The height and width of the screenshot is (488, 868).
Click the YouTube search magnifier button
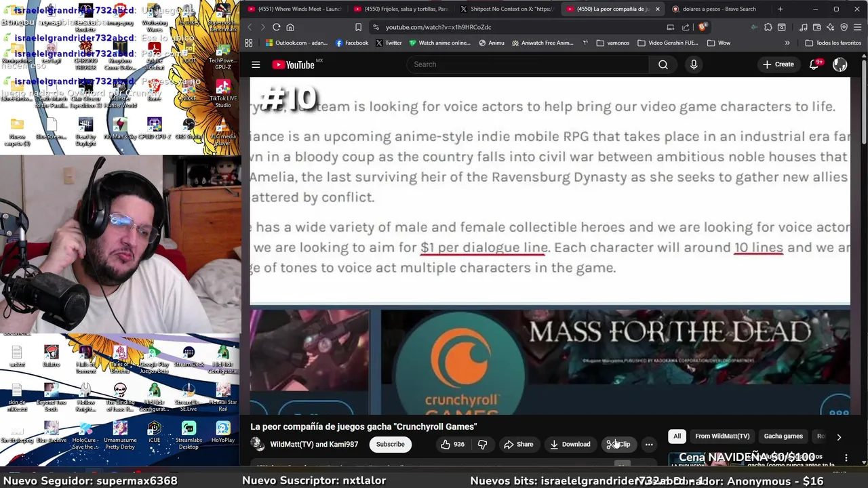(663, 64)
